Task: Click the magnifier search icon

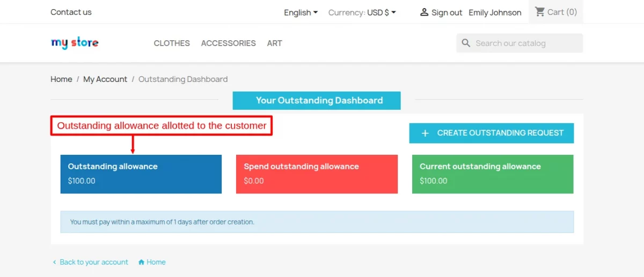Action: point(466,43)
